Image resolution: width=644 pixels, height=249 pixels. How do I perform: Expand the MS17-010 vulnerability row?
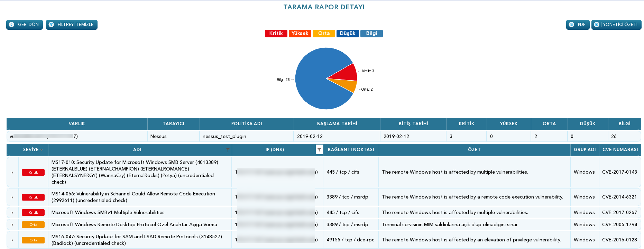12,172
